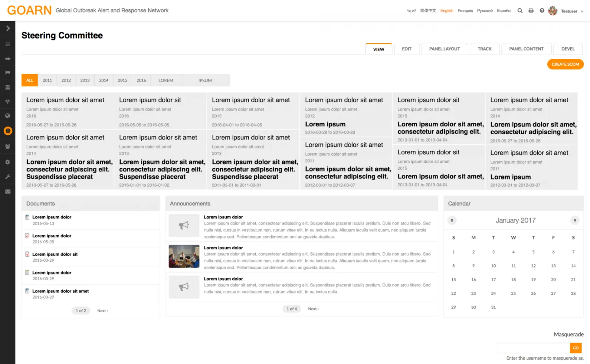Click the search magnifier icon in header

[x=520, y=11]
